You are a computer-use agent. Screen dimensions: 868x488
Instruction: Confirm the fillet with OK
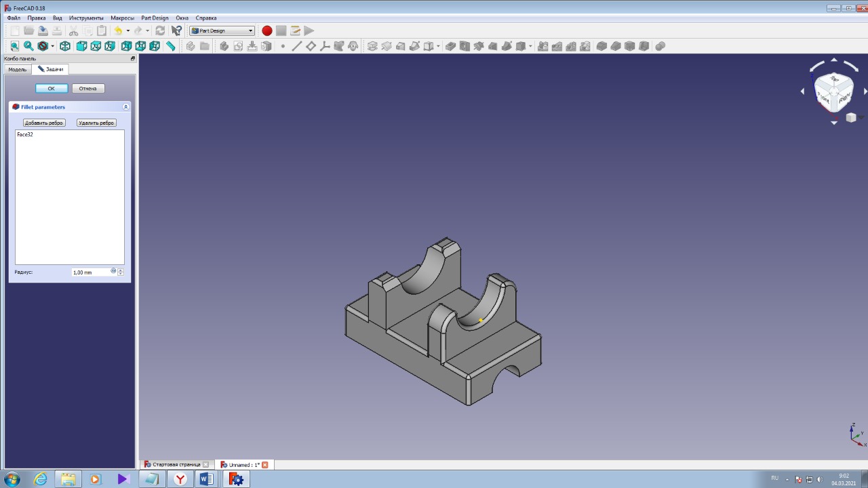coord(52,88)
